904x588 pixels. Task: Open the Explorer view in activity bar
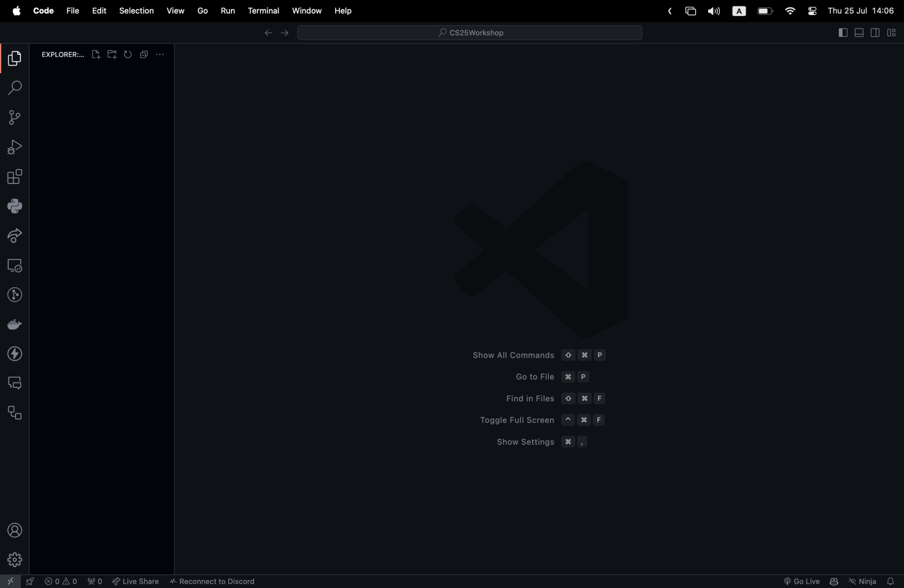[x=15, y=58]
